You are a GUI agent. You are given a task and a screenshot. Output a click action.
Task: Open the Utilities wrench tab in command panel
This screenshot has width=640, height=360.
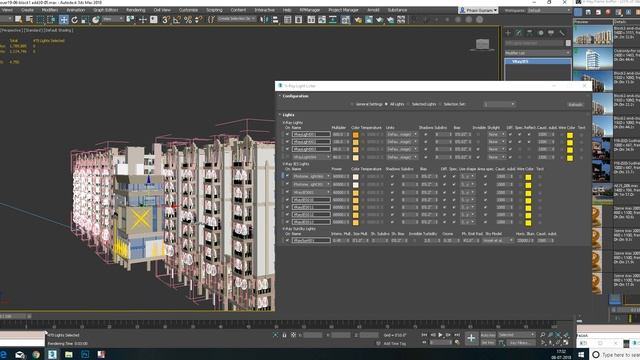point(562,33)
